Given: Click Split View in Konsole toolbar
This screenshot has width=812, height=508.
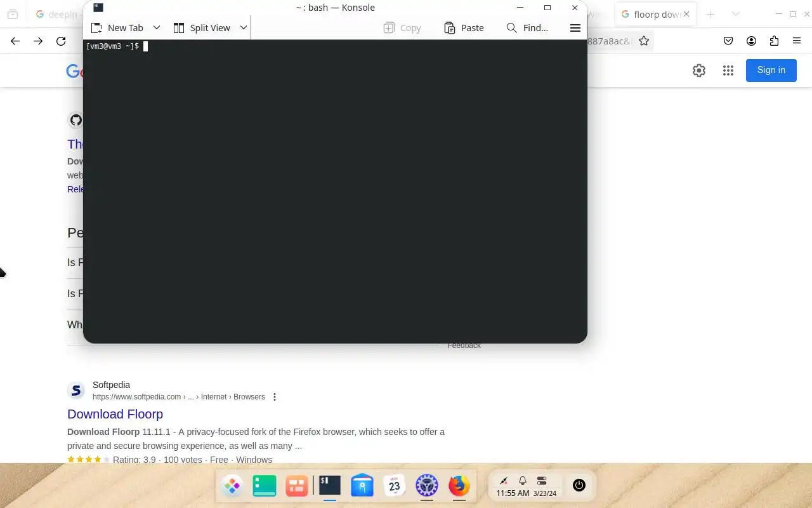Looking at the screenshot, I should (202, 28).
